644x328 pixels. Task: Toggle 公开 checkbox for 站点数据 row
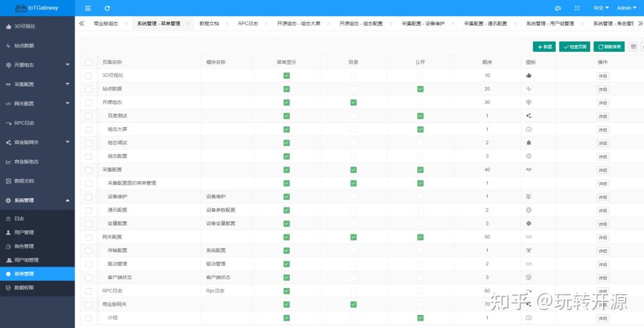420,89
